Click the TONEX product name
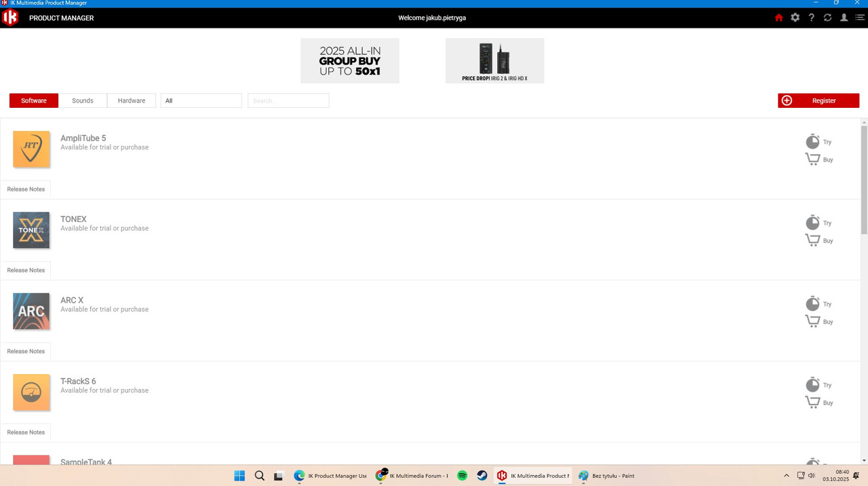The image size is (868, 486). pyautogui.click(x=74, y=219)
